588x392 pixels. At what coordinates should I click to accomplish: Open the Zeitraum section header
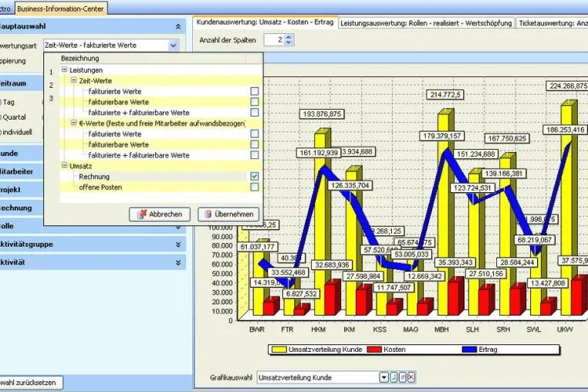click(x=22, y=83)
